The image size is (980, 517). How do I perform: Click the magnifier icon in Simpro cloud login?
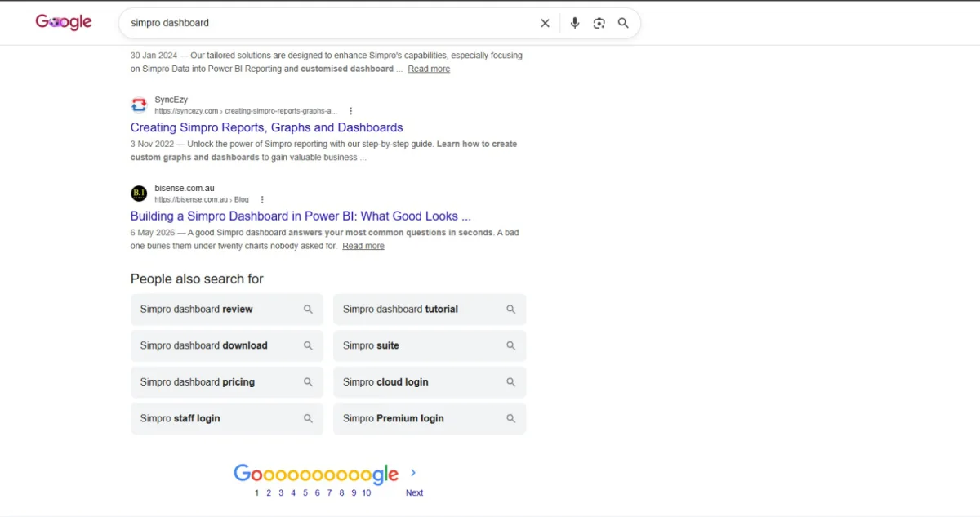tap(510, 382)
